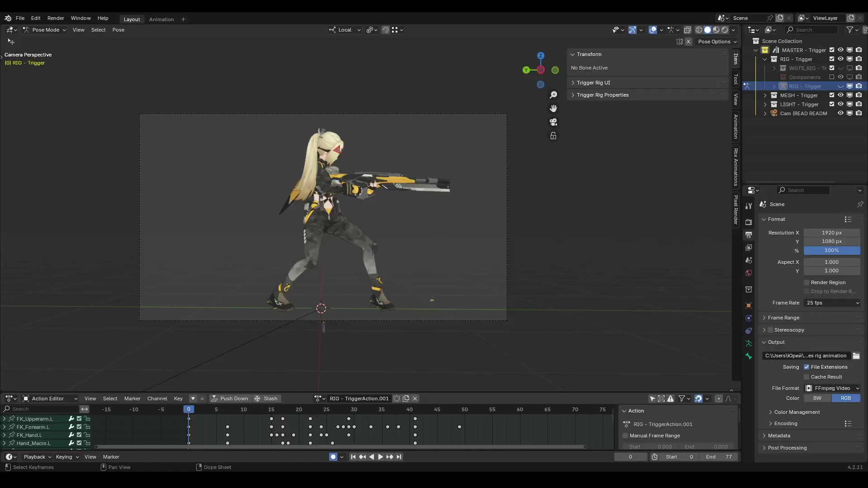Uncheck LIGHT - Trigger collection exclude checkbox
This screenshot has width=868, height=488.
tap(831, 104)
